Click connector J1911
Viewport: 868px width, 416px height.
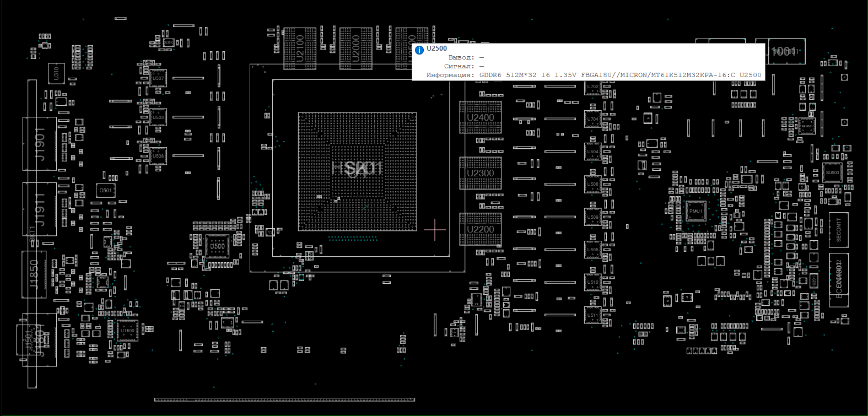[40, 209]
